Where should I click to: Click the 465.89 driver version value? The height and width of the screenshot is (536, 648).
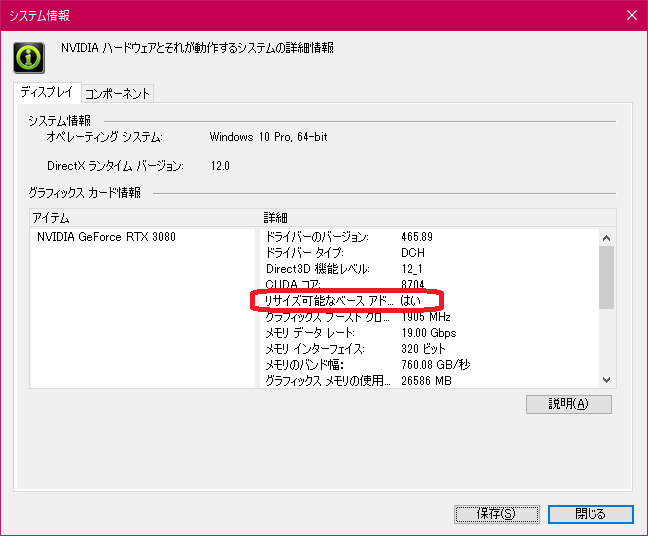pyautogui.click(x=417, y=237)
